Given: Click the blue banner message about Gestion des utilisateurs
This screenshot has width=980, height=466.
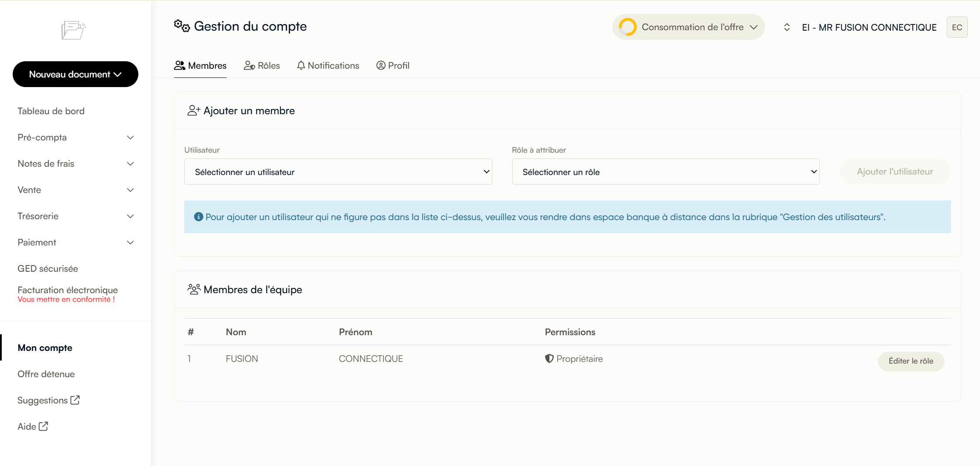Looking at the screenshot, I should click(x=545, y=217).
